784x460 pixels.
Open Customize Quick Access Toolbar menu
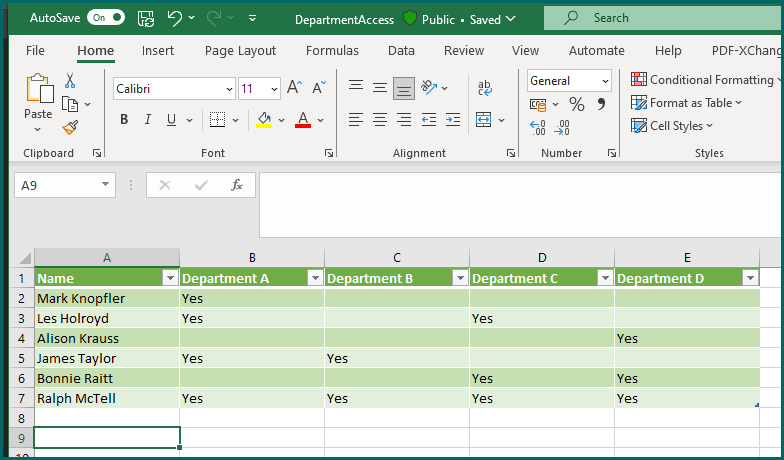pyautogui.click(x=252, y=18)
